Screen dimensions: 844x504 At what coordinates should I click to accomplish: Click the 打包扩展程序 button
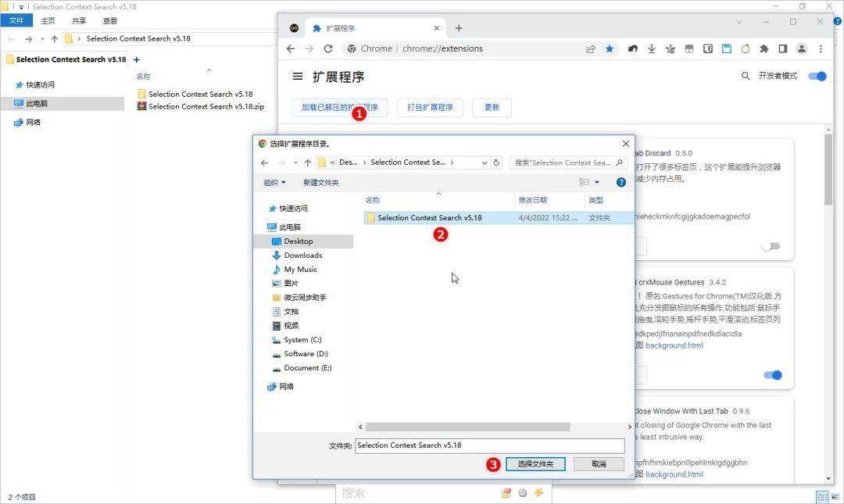click(x=430, y=107)
